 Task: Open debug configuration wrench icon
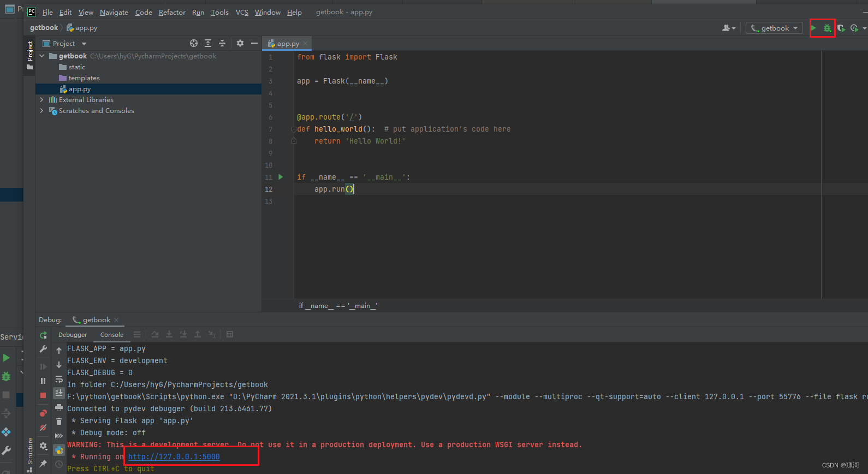tap(43, 349)
